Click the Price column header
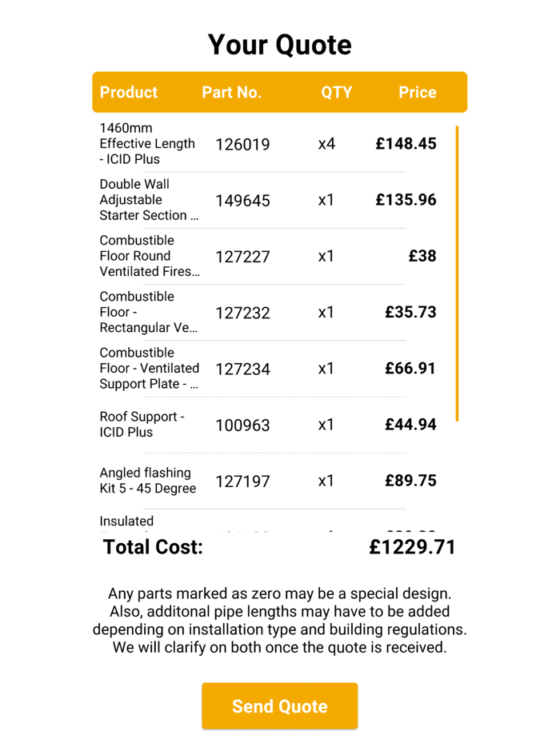 [418, 92]
